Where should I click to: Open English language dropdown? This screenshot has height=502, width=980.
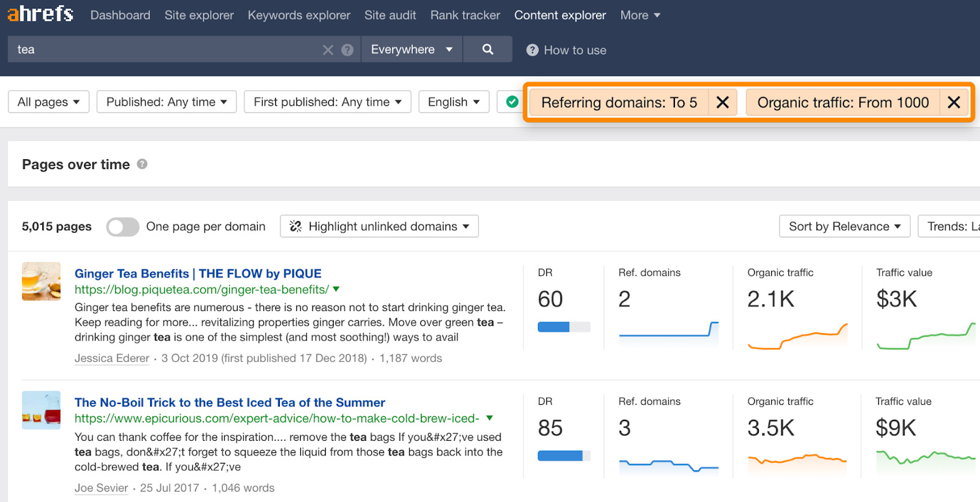tap(454, 102)
